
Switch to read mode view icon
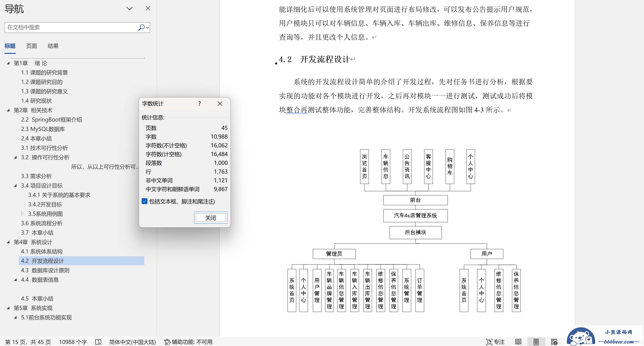(x=518, y=342)
